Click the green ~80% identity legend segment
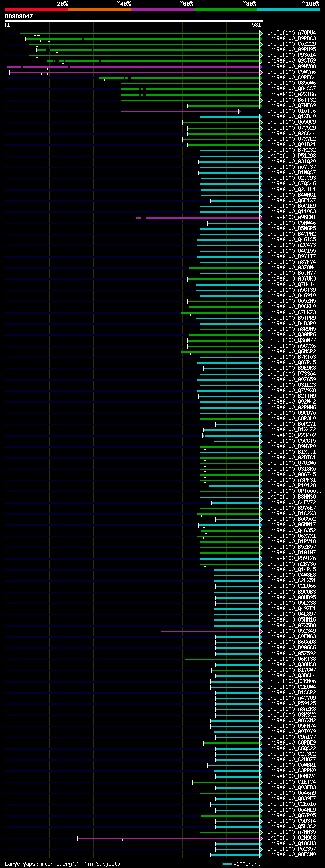This screenshot has width=325, height=868. coord(225,9)
